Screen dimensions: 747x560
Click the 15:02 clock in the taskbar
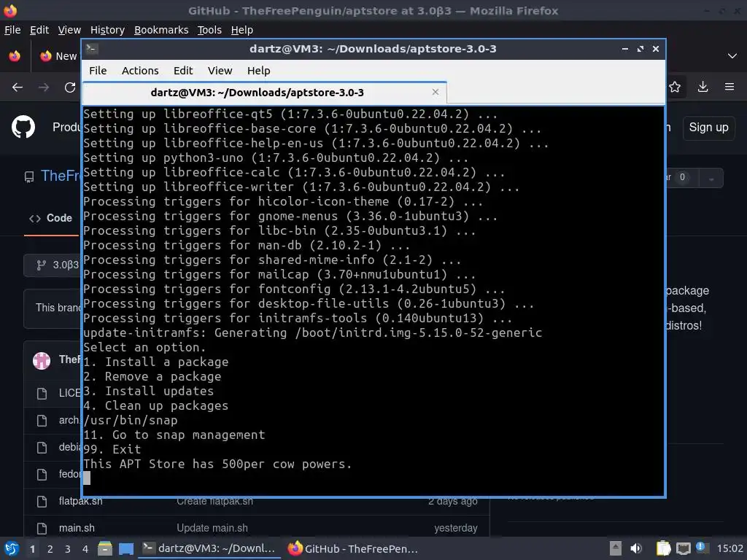click(x=729, y=548)
